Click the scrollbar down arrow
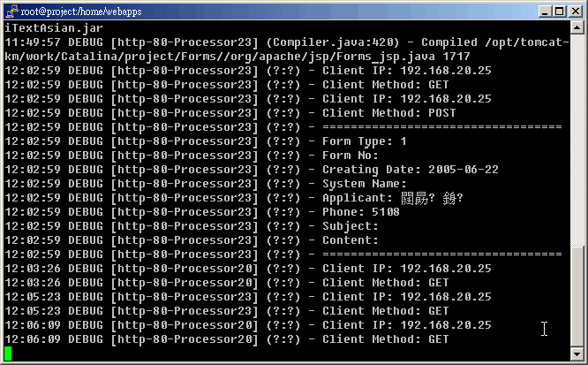Screen dimensions: 588x365 click(577, 355)
